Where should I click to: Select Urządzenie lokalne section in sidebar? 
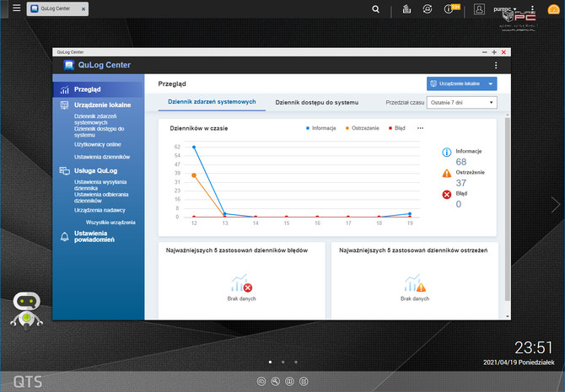102,105
